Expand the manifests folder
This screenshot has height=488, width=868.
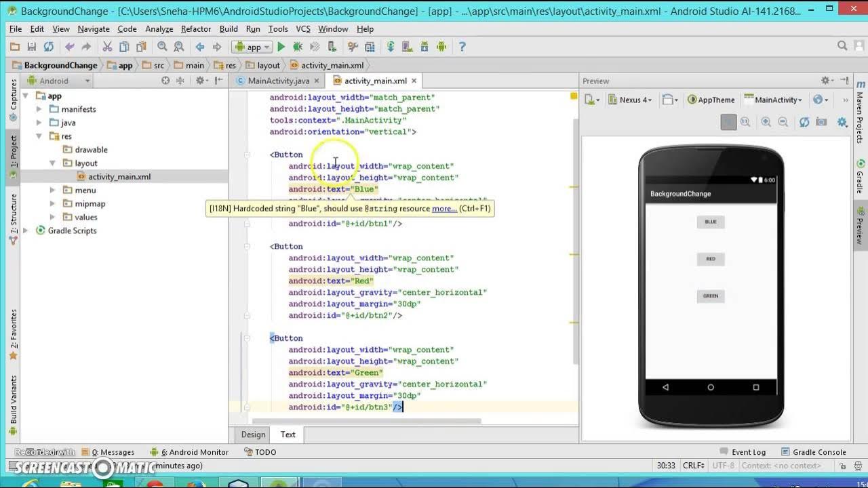[x=39, y=109]
